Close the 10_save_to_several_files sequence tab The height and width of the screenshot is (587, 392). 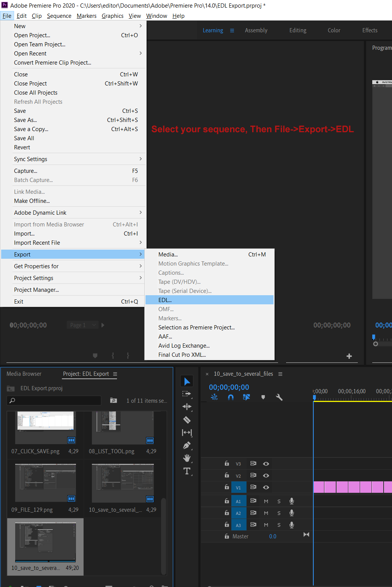pos(207,374)
